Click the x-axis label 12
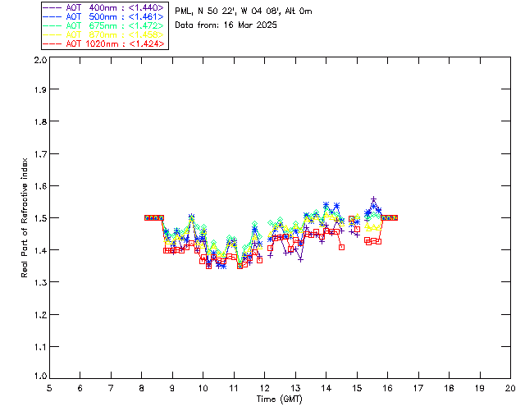This screenshot has height=420, width=525. click(x=264, y=388)
